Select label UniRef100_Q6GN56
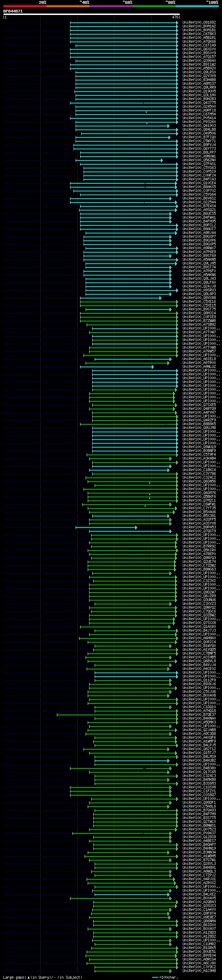The width and height of the screenshot is (222, 980). point(199,481)
